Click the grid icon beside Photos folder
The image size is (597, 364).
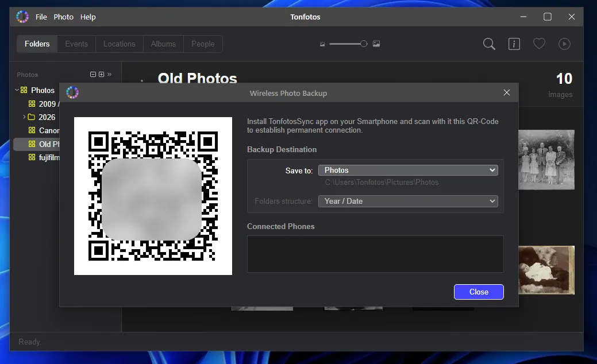coord(24,90)
